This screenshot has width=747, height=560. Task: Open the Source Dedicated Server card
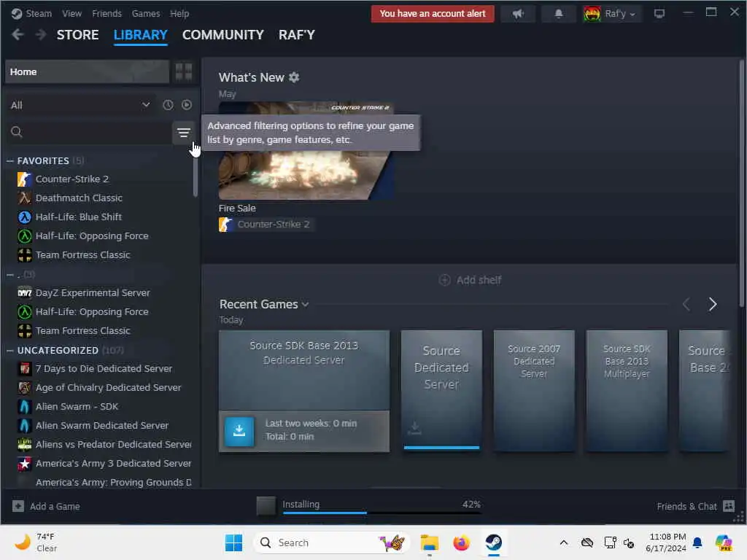pos(441,391)
